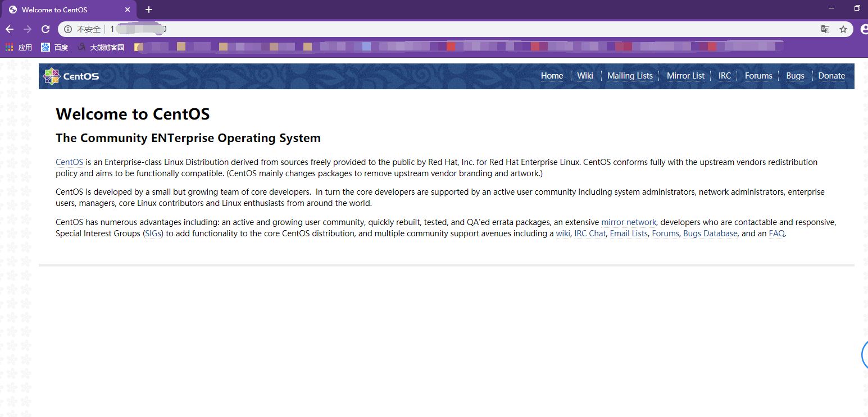Follow the CentOS link in first paragraph

[x=69, y=162]
